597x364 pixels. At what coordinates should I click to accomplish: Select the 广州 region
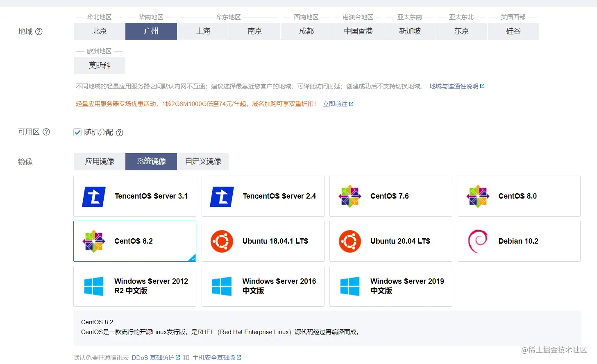151,31
